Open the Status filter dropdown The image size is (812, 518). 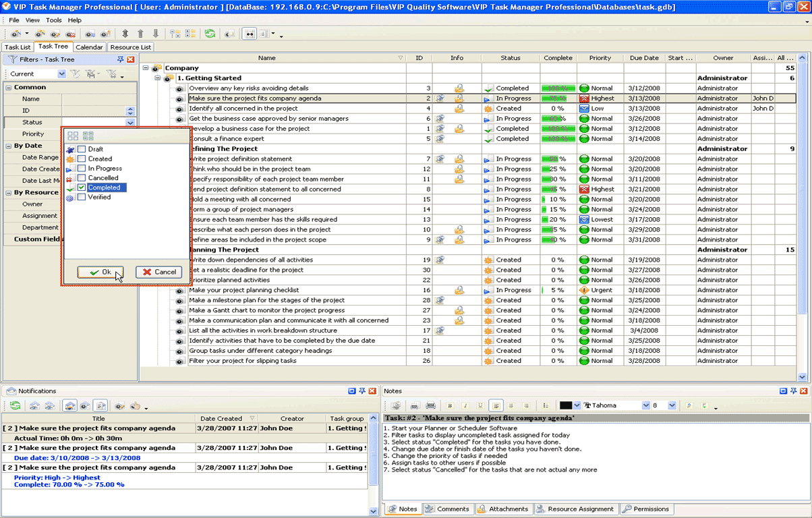(x=131, y=122)
